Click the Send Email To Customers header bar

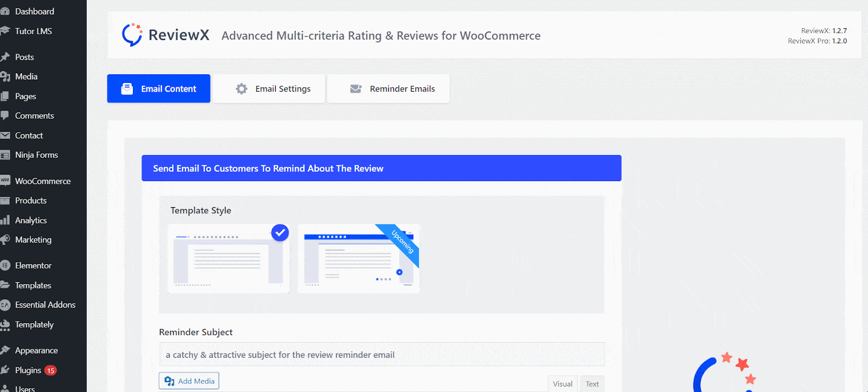tap(381, 168)
